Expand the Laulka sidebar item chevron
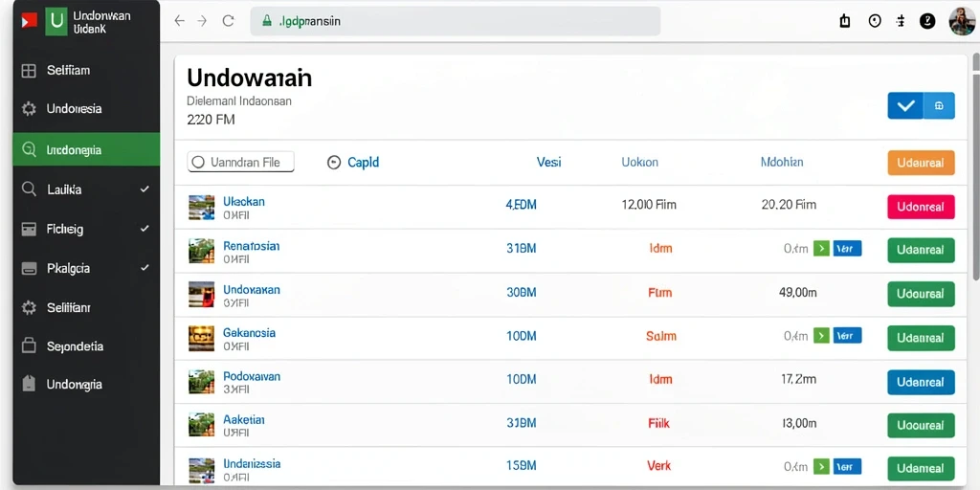980x490 pixels. point(145,189)
